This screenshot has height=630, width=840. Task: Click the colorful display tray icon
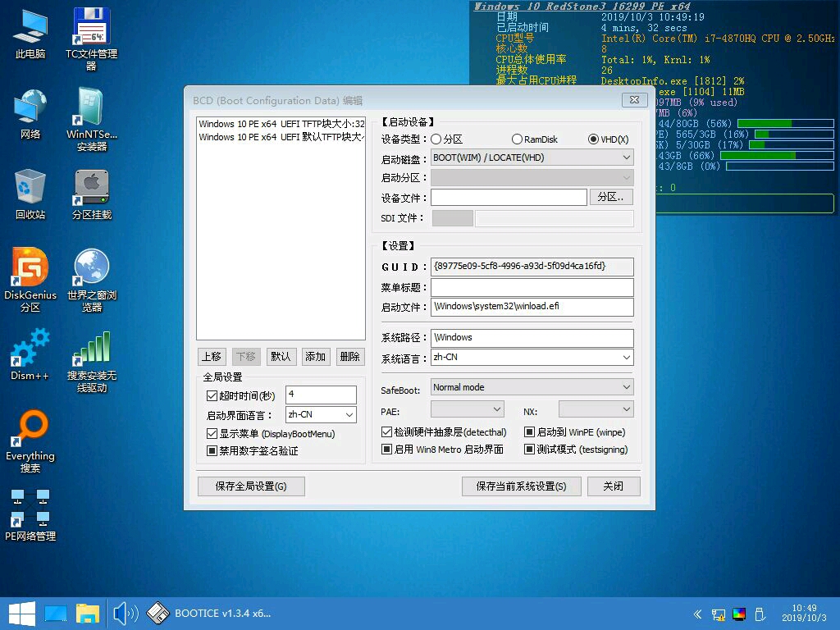click(x=739, y=614)
